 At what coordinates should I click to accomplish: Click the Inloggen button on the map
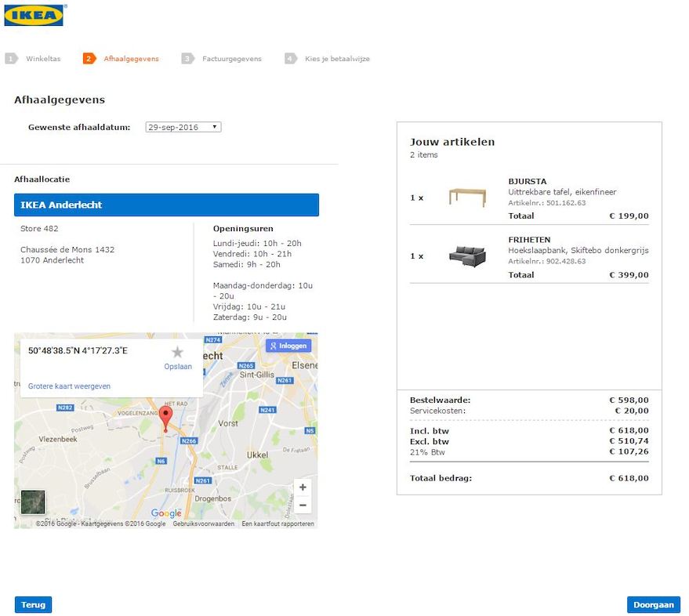(288, 346)
